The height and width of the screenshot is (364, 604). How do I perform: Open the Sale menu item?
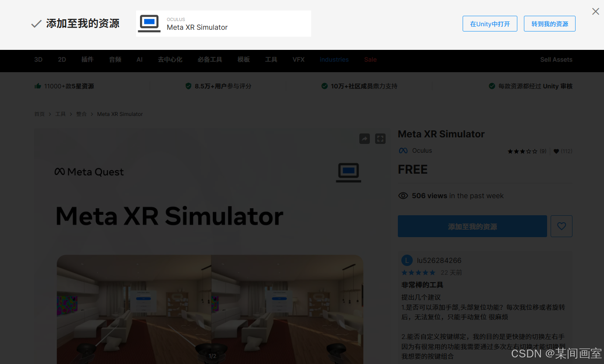[370, 59]
